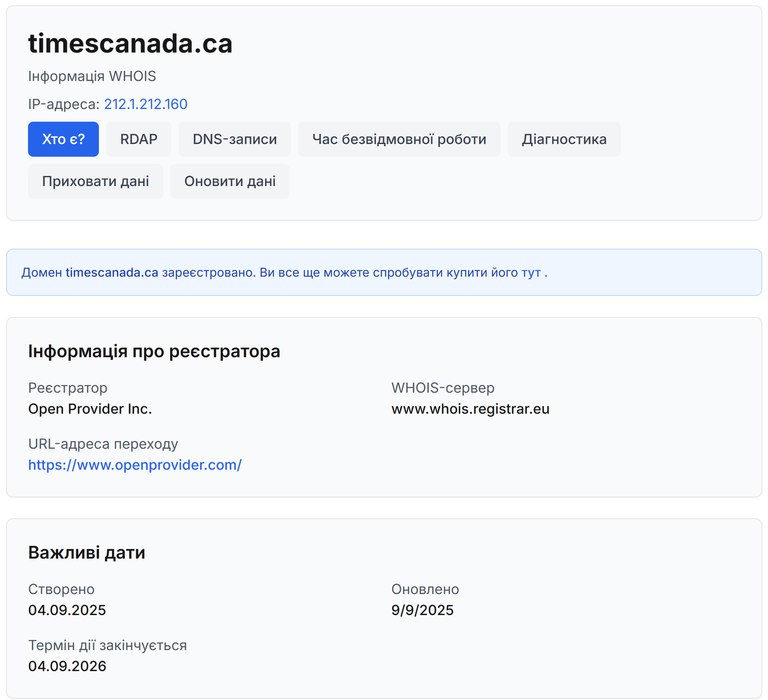Image resolution: width=768 pixels, height=700 pixels.
Task: Click timescanada.ca in the blue notice
Action: click(x=112, y=273)
